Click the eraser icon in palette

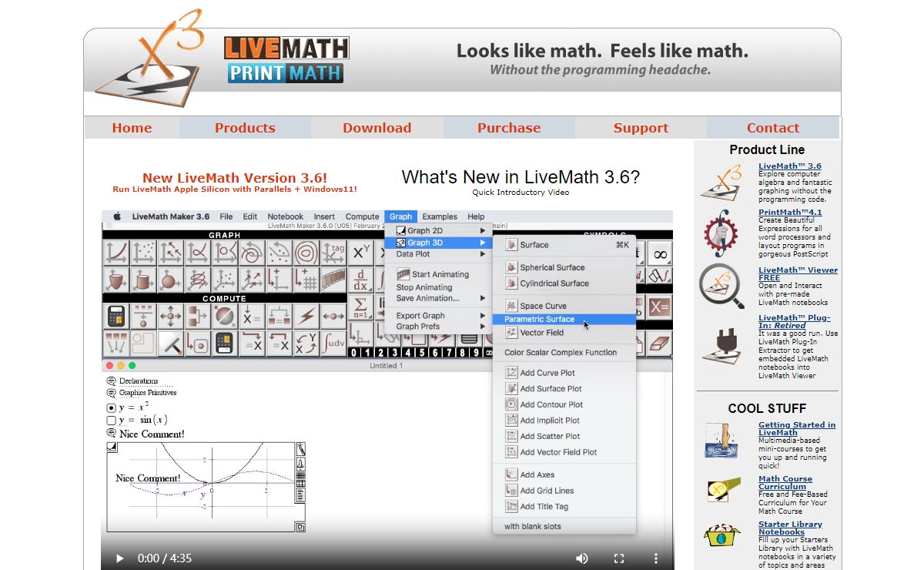pyautogui.click(x=661, y=343)
